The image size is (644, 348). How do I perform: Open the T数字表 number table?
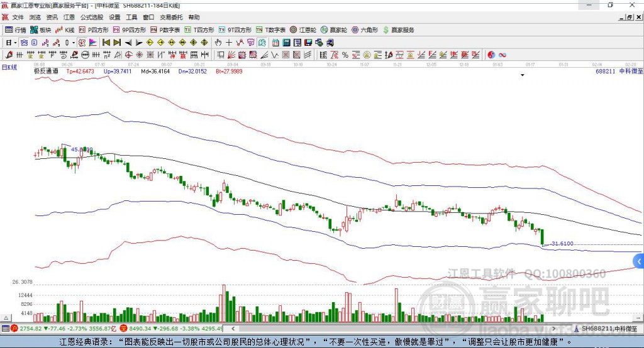270,30
